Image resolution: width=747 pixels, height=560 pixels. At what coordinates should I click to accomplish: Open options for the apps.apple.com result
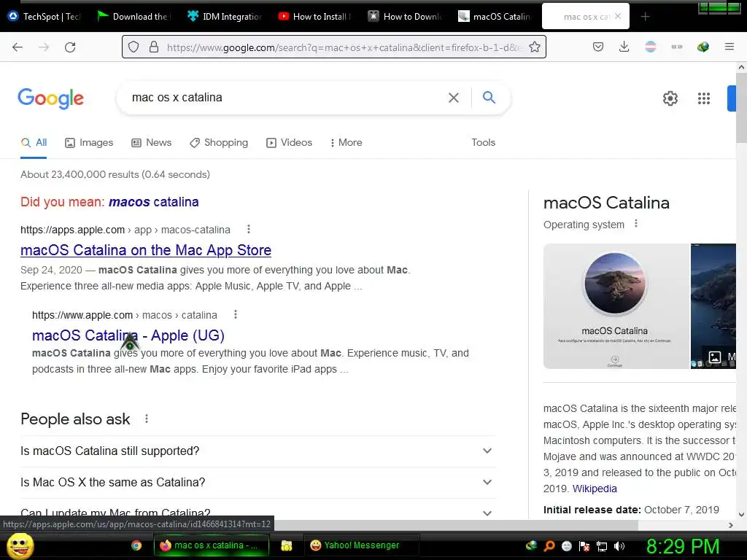click(x=248, y=230)
